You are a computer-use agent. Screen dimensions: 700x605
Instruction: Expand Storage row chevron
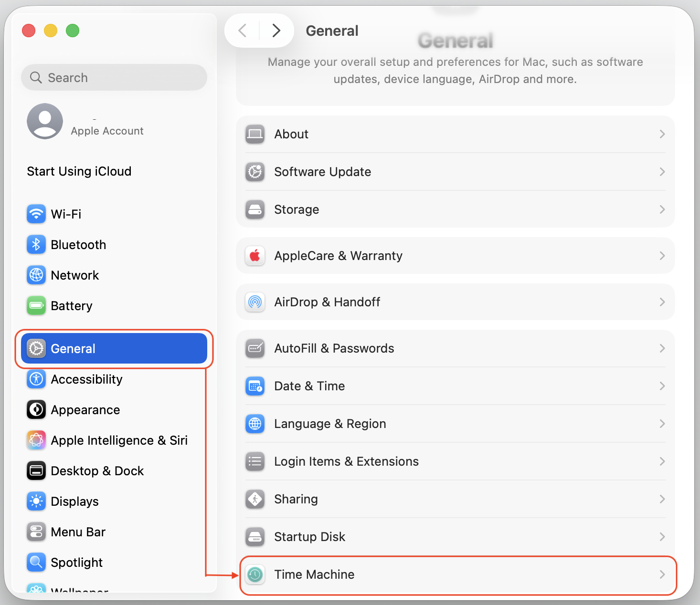tap(662, 209)
